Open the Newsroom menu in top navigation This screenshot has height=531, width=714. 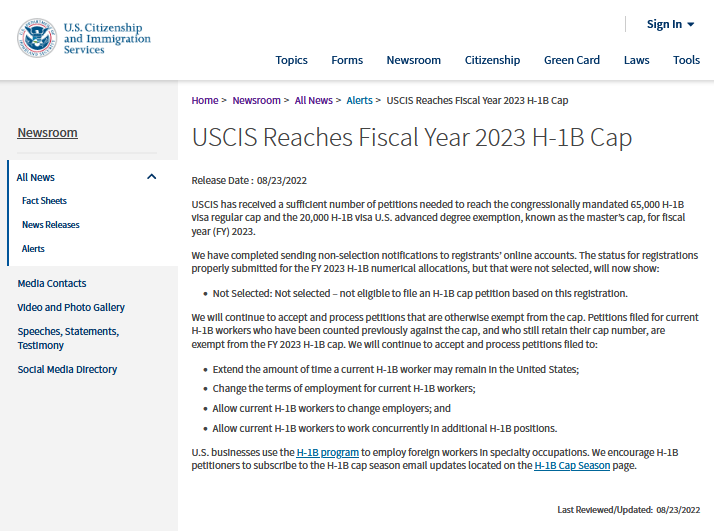click(413, 60)
